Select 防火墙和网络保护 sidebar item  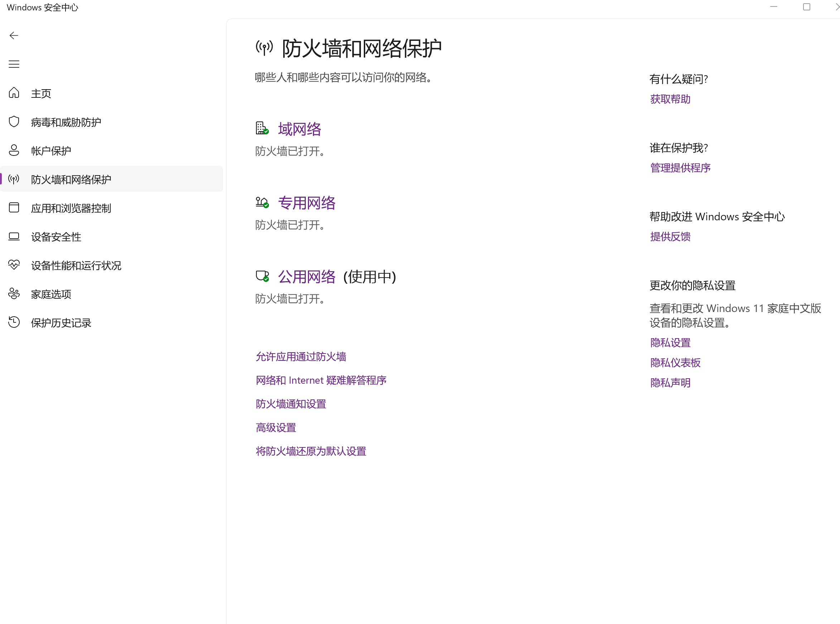[71, 179]
